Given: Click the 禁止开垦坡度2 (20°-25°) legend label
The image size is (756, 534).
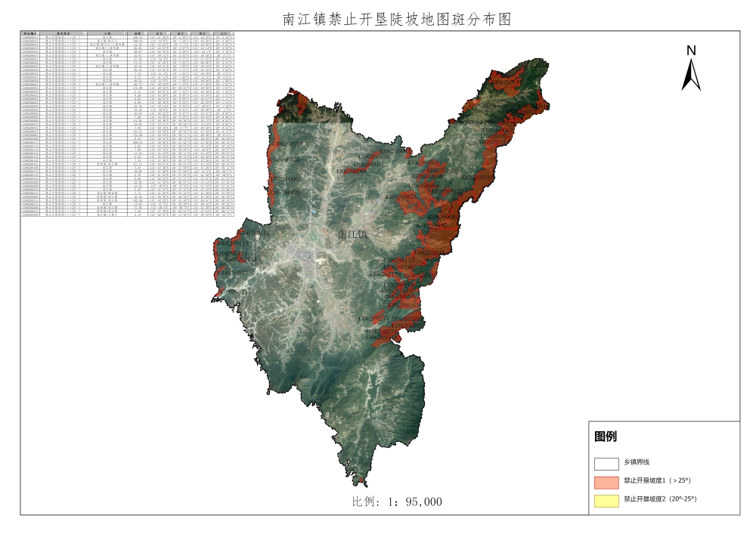Looking at the screenshot, I should click(x=659, y=499).
